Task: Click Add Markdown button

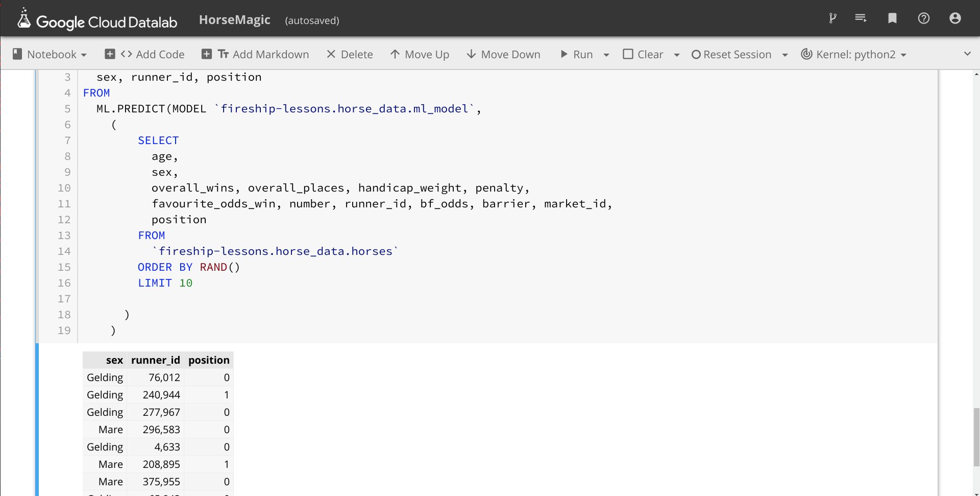Action: pyautogui.click(x=255, y=54)
